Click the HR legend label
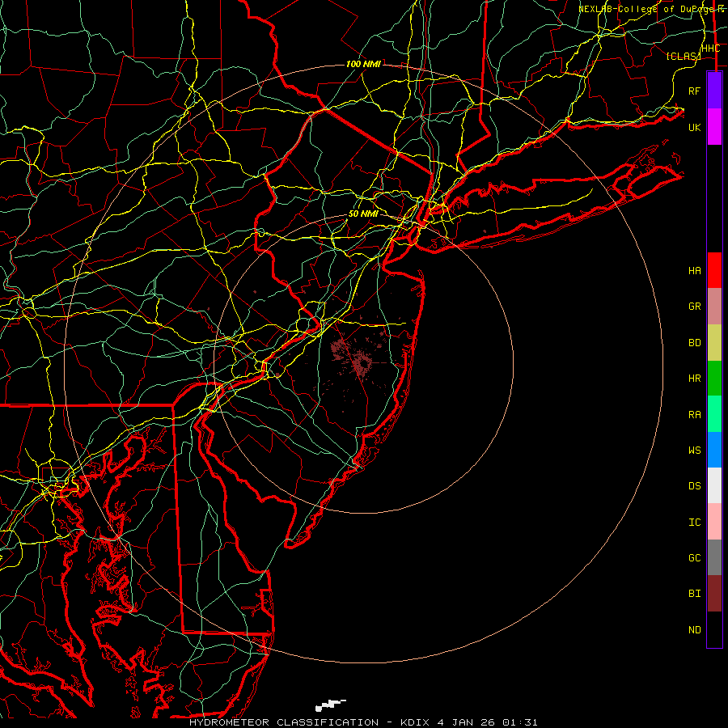Viewport: 728px width, 728px height. click(x=695, y=379)
